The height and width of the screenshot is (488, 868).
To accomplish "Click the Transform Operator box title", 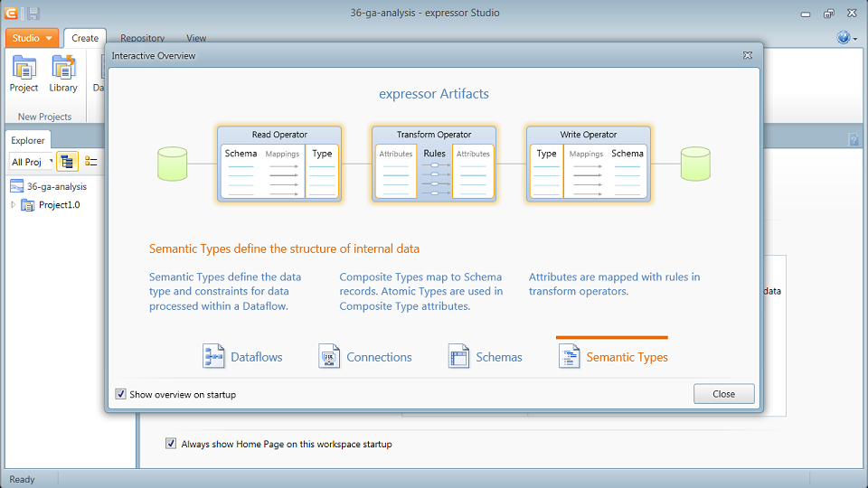I will [x=434, y=135].
